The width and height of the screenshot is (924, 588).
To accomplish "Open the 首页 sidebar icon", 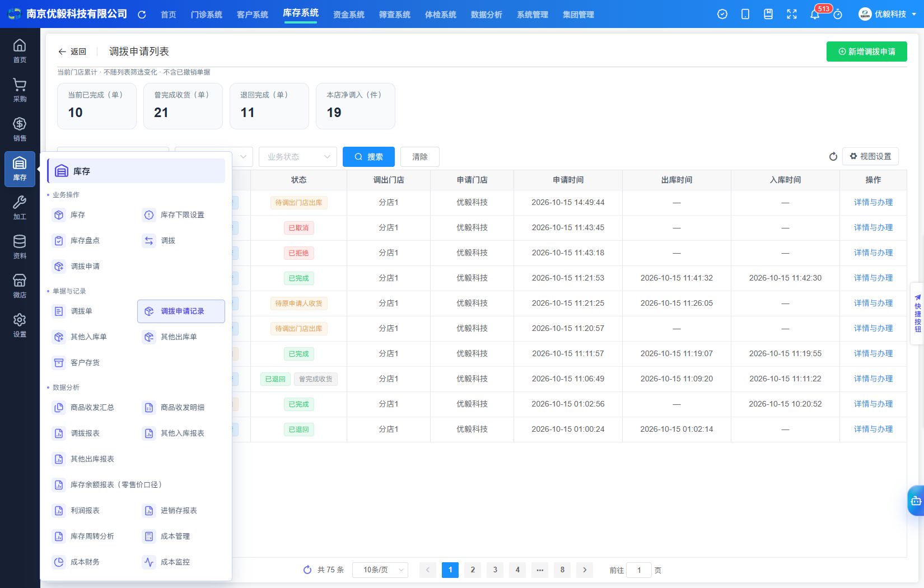I will (20, 50).
